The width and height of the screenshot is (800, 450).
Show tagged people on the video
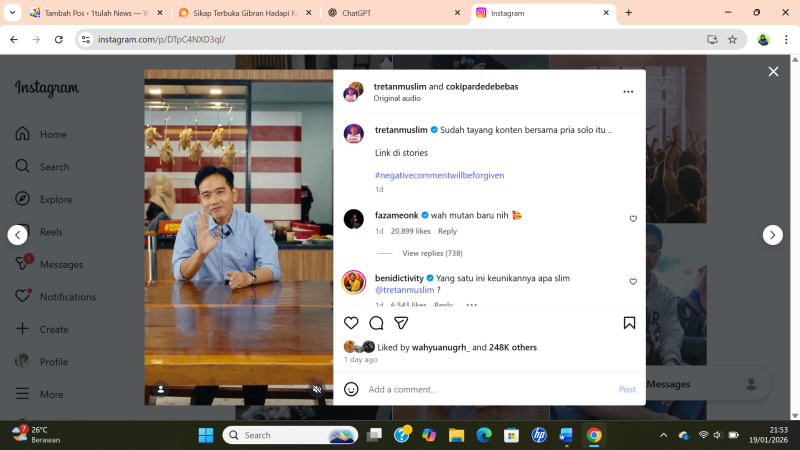(x=161, y=389)
